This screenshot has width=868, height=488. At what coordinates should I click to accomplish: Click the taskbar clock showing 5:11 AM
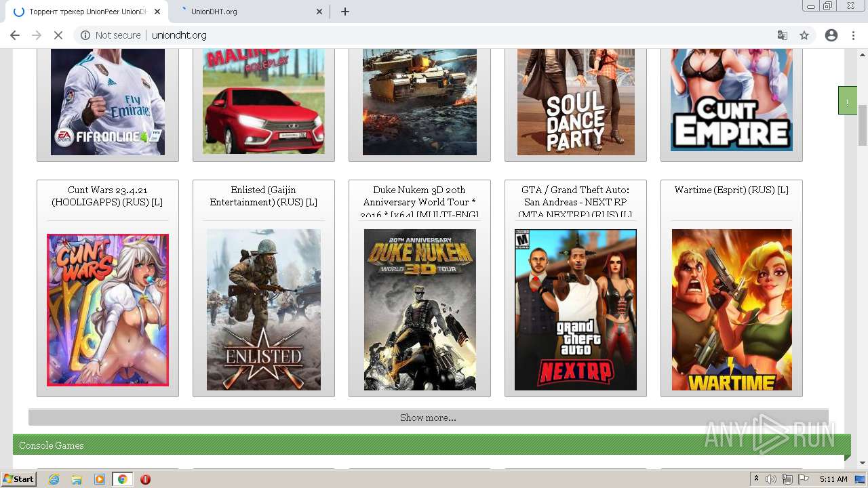pos(833,479)
